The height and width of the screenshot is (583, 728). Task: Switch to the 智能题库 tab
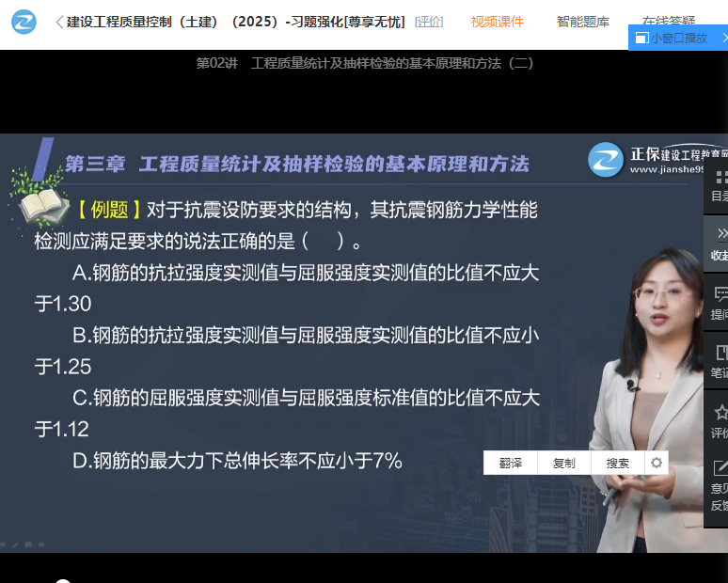point(582,22)
